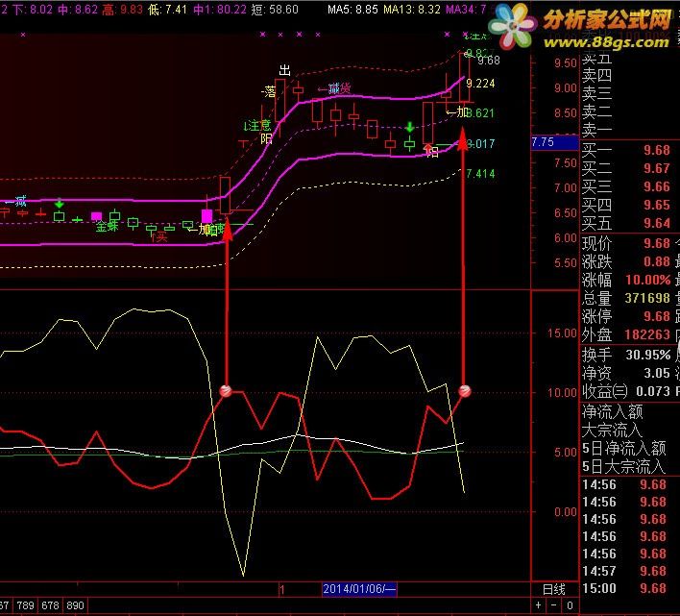Click the MA13: 8.32 indicator label
The width and height of the screenshot is (680, 616).
click(412, 9)
